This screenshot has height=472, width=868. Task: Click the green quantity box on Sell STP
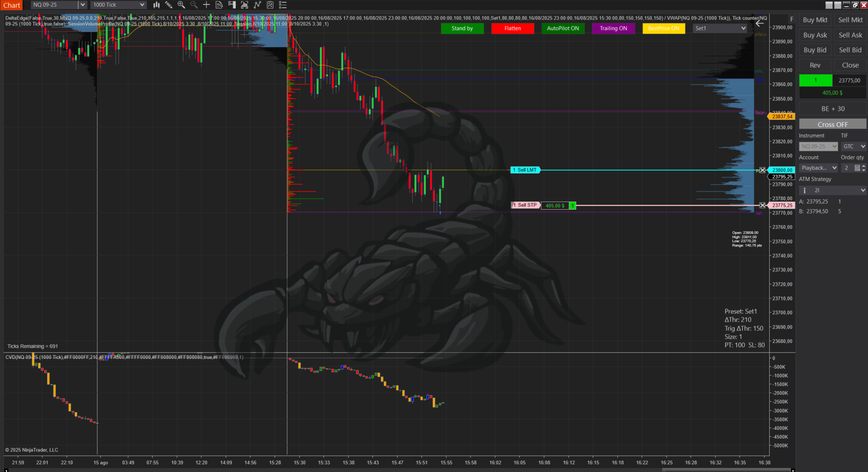pyautogui.click(x=573, y=206)
